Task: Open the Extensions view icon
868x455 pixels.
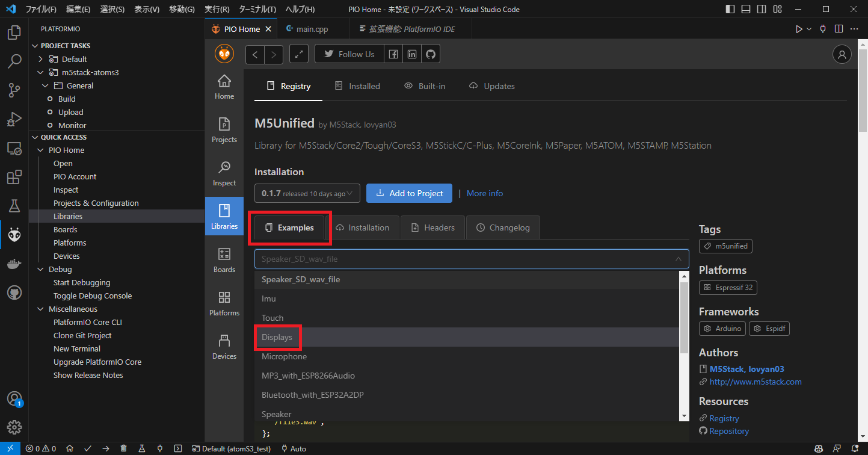Action: [x=14, y=178]
